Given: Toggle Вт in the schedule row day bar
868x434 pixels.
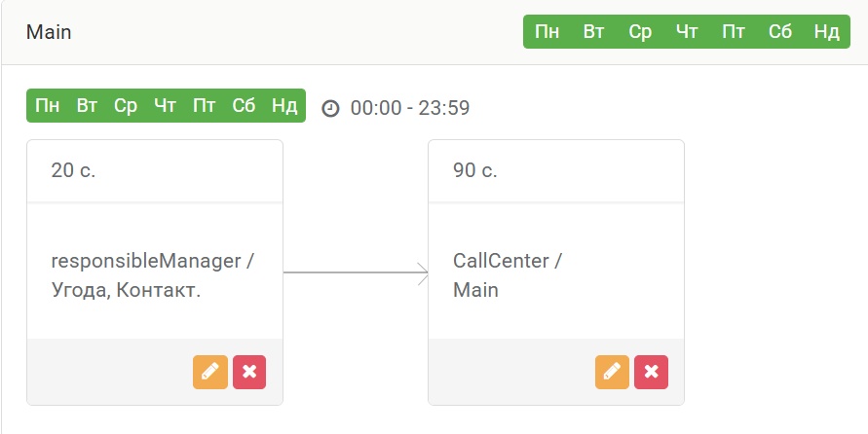Looking at the screenshot, I should coord(87,105).
